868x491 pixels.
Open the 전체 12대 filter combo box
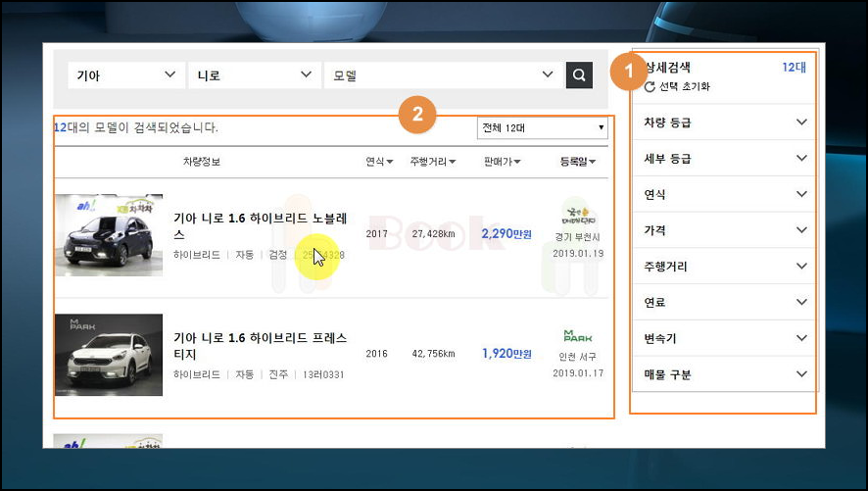coord(542,127)
